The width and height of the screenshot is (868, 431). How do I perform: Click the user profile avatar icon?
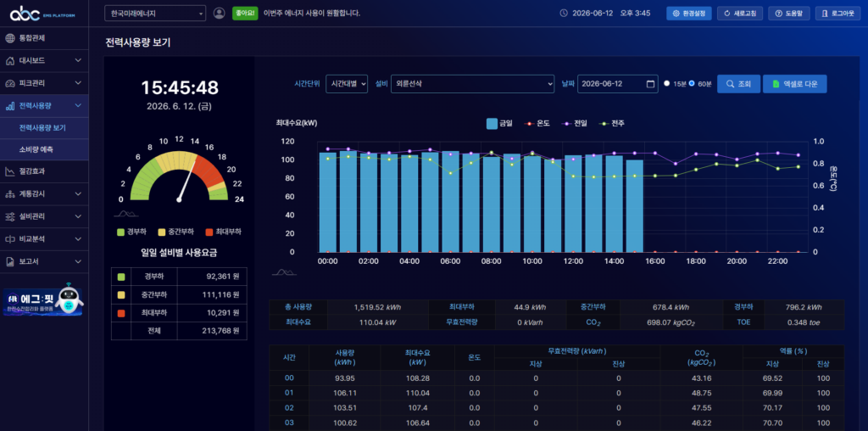click(x=220, y=13)
